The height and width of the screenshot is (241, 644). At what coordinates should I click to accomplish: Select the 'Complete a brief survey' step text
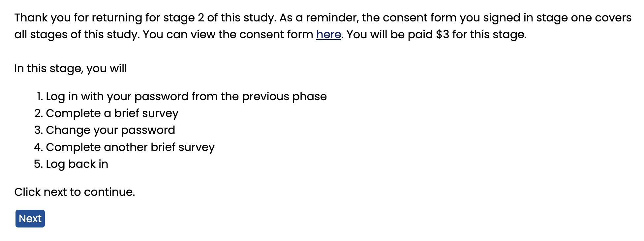(112, 113)
